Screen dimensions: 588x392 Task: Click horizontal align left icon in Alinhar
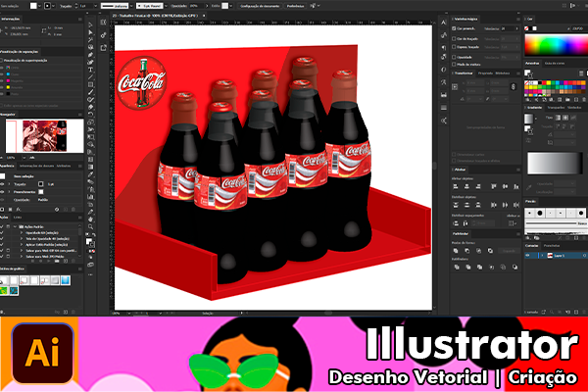(456, 186)
